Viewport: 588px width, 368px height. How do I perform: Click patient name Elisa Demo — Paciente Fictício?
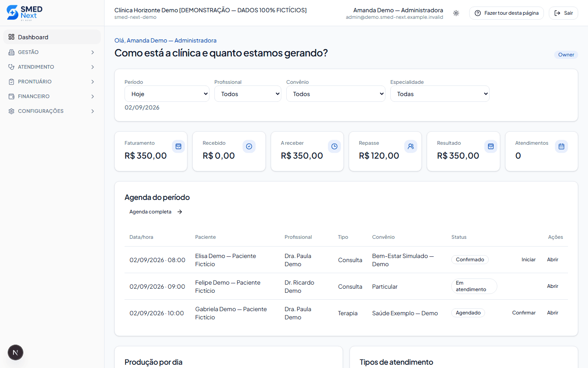coord(225,260)
